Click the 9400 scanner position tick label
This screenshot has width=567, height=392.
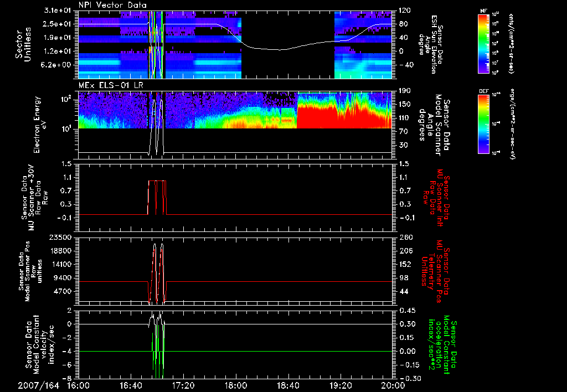pyautogui.click(x=63, y=278)
